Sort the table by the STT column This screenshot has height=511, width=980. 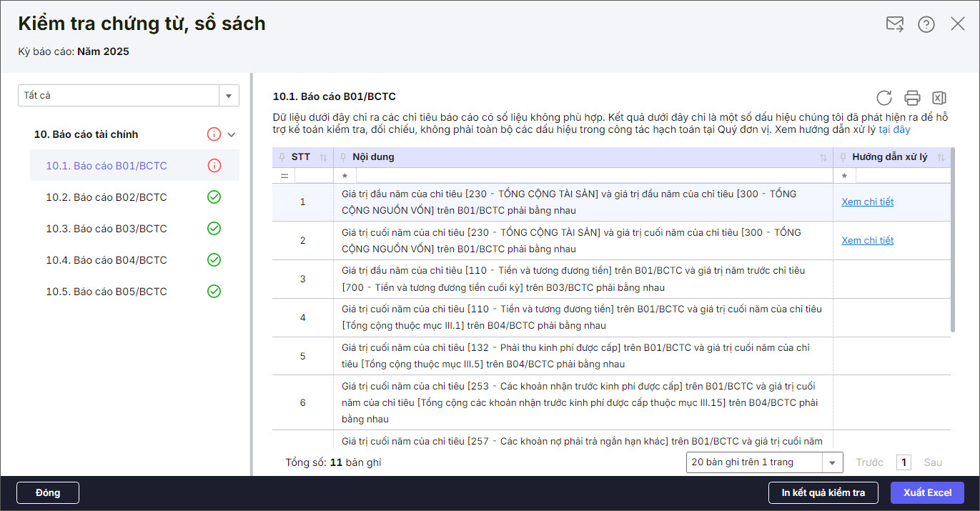323,157
